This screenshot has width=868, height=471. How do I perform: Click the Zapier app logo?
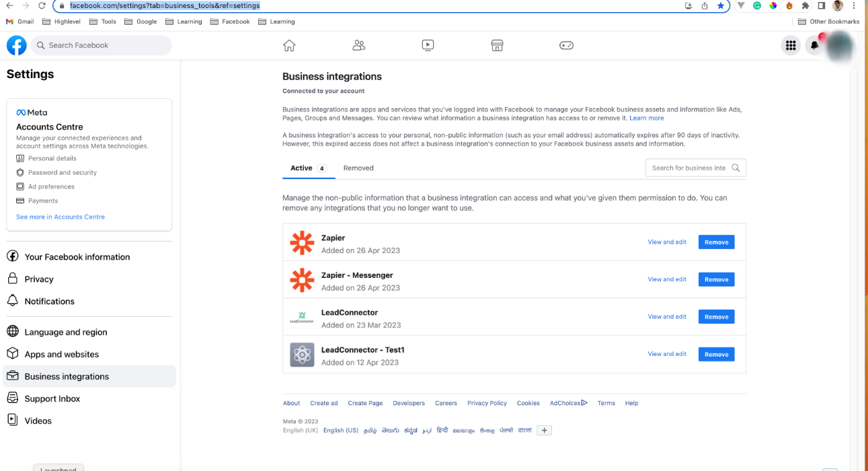302,243
